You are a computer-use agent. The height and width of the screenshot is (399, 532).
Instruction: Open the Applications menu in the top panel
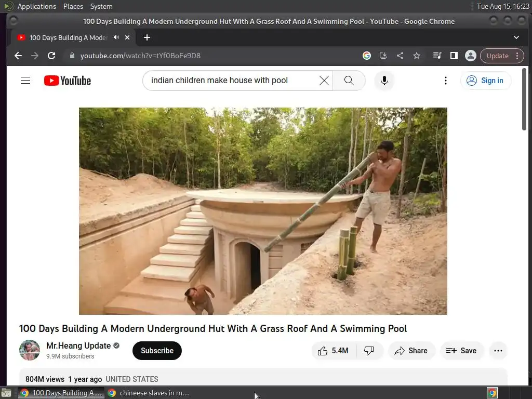click(37, 6)
